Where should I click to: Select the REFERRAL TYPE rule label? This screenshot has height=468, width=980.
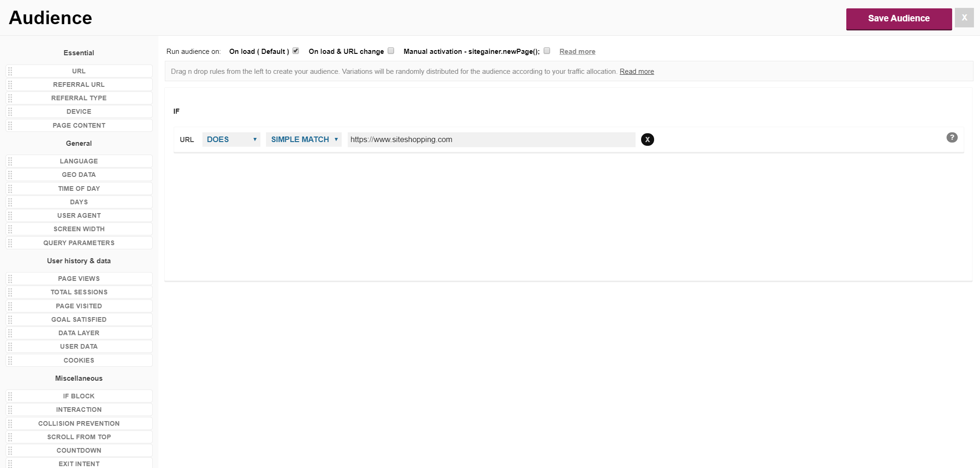pos(79,98)
